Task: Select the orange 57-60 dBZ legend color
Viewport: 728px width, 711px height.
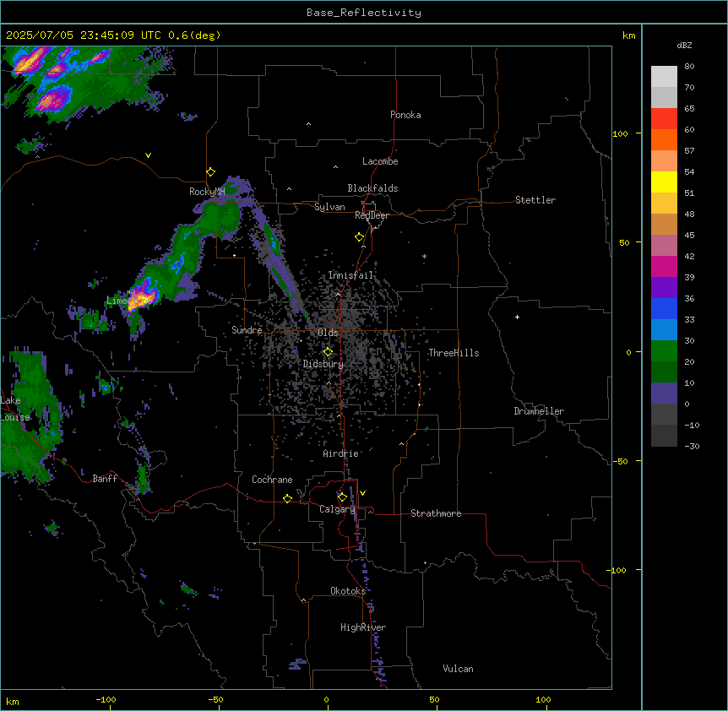Action: pos(664,139)
